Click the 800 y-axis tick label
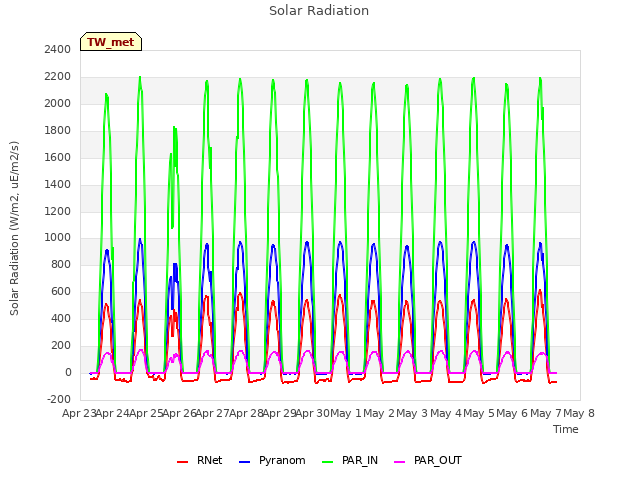 pyautogui.click(x=61, y=264)
